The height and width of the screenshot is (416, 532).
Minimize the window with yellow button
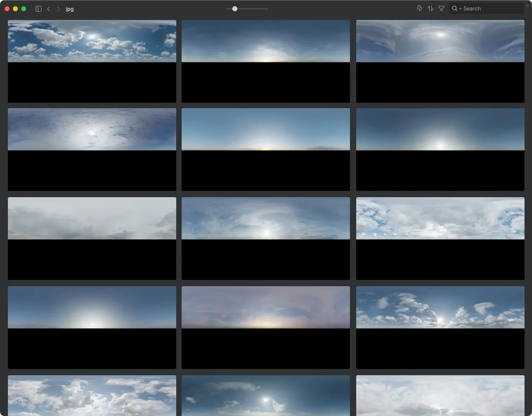pos(15,9)
